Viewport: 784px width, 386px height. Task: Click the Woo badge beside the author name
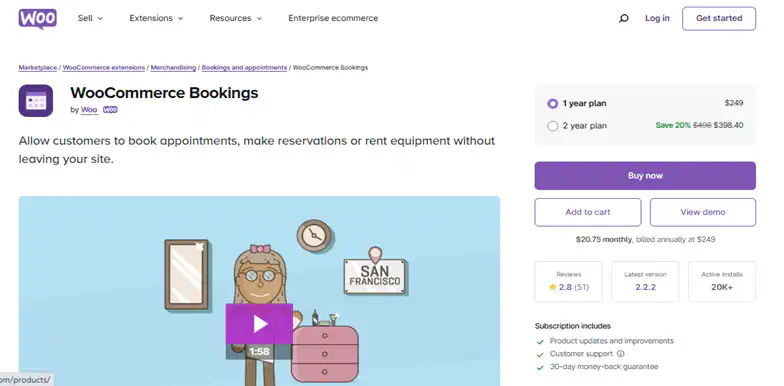110,110
